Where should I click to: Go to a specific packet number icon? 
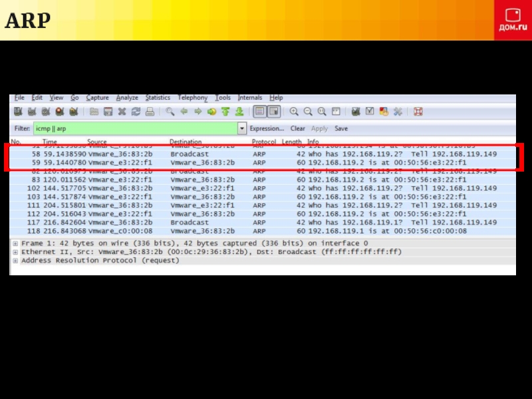click(x=211, y=112)
